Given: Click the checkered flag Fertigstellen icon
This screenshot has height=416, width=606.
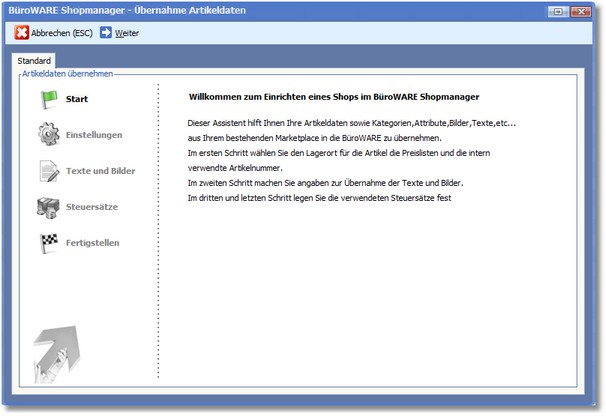Looking at the screenshot, I should 49,243.
